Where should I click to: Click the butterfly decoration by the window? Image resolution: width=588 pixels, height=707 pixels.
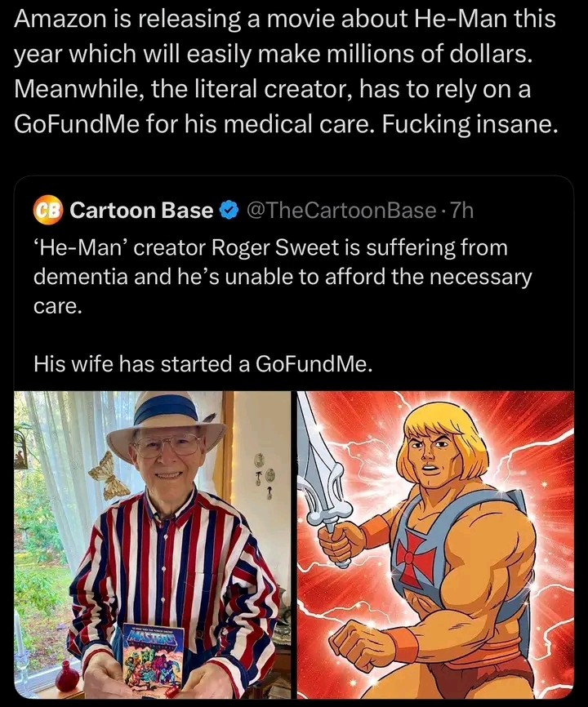pyautogui.click(x=109, y=474)
